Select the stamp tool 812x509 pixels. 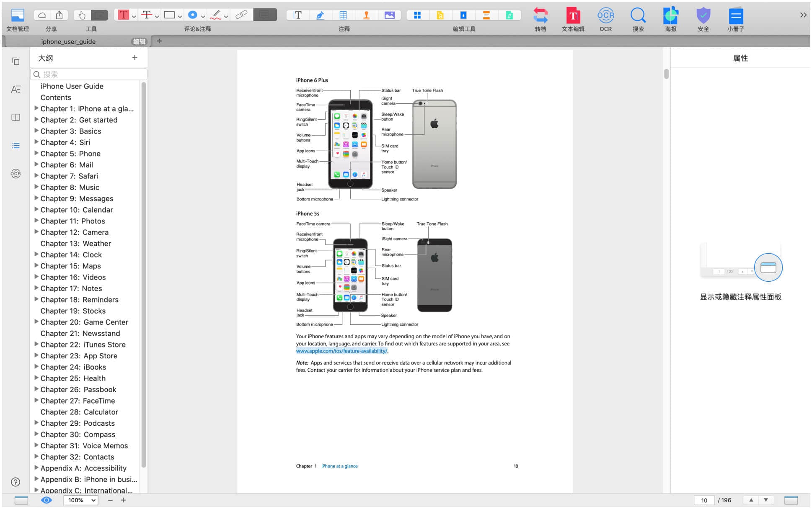[x=366, y=15]
